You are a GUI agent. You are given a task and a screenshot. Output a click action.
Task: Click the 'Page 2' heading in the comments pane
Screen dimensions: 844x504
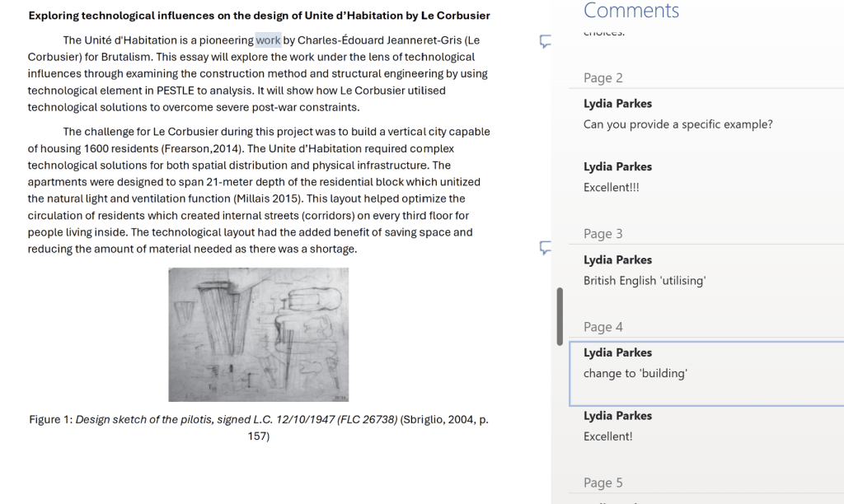tap(603, 78)
